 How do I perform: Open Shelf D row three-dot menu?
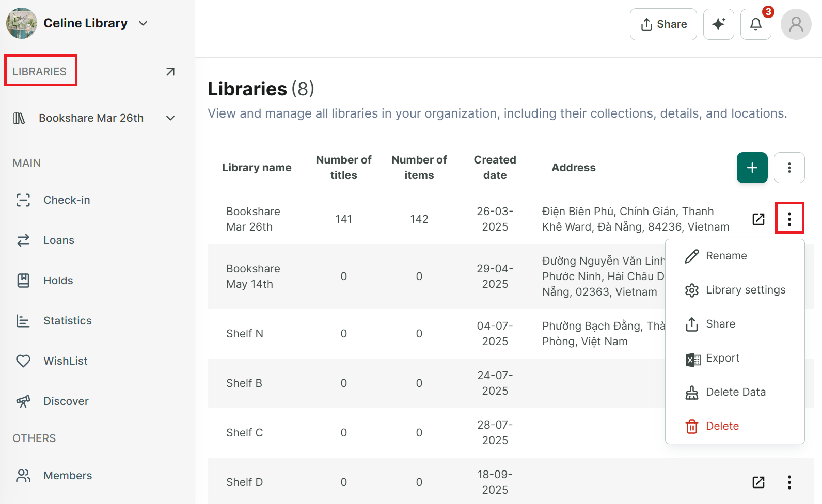789,482
